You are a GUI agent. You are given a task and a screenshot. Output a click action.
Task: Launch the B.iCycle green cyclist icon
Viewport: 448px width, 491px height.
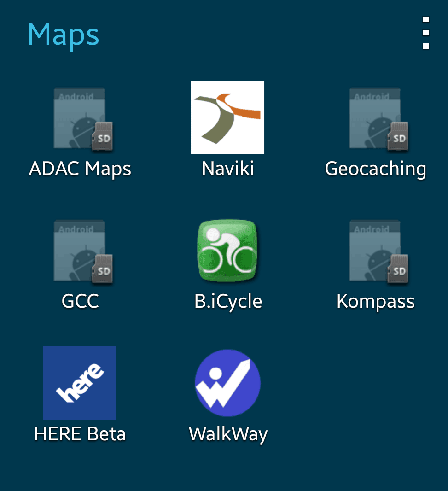click(x=227, y=250)
